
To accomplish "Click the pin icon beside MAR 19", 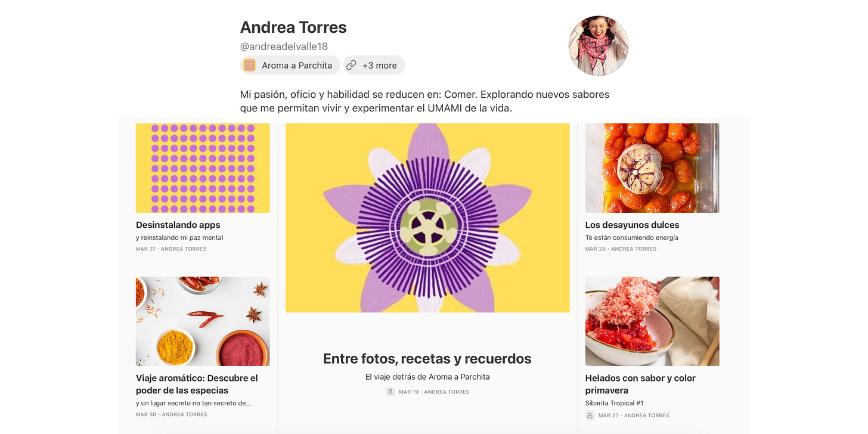I will point(390,392).
